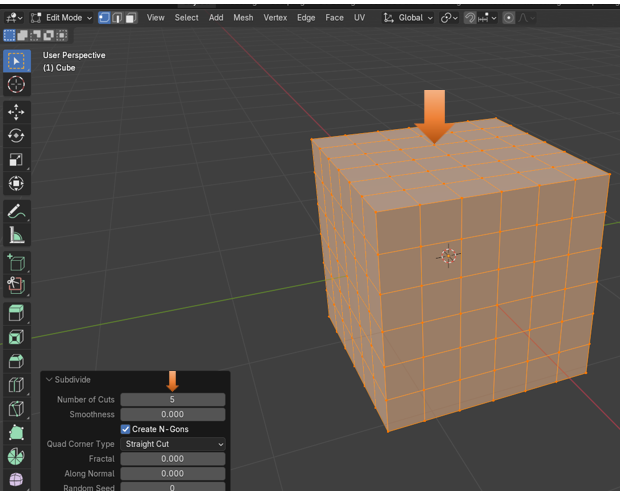Select the Move tool in toolbar
Screen dimensions: 621x491
(16, 111)
